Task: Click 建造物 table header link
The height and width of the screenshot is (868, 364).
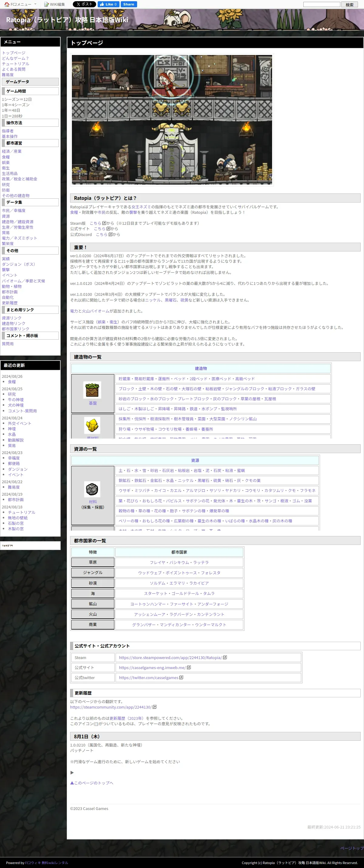Action: pos(201,369)
